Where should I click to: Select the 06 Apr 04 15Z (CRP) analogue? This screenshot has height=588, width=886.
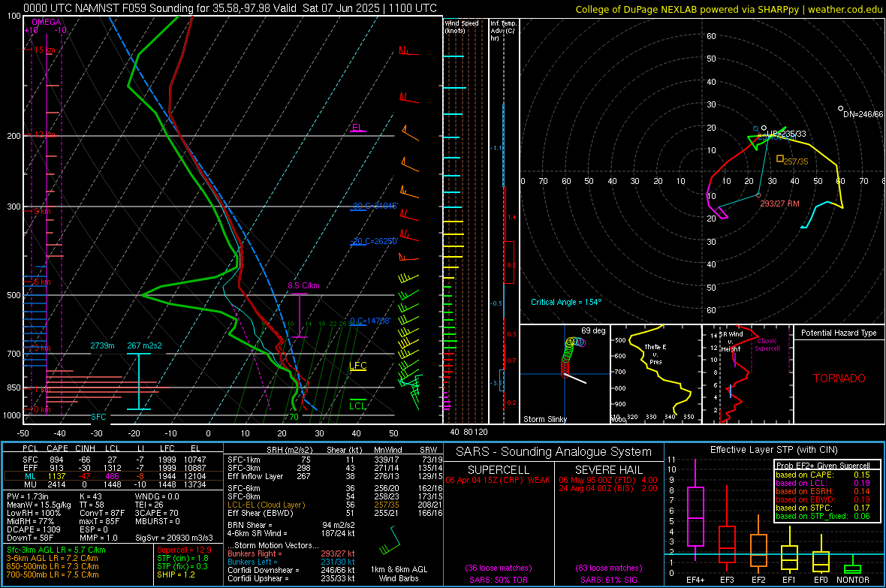pyautogui.click(x=498, y=480)
